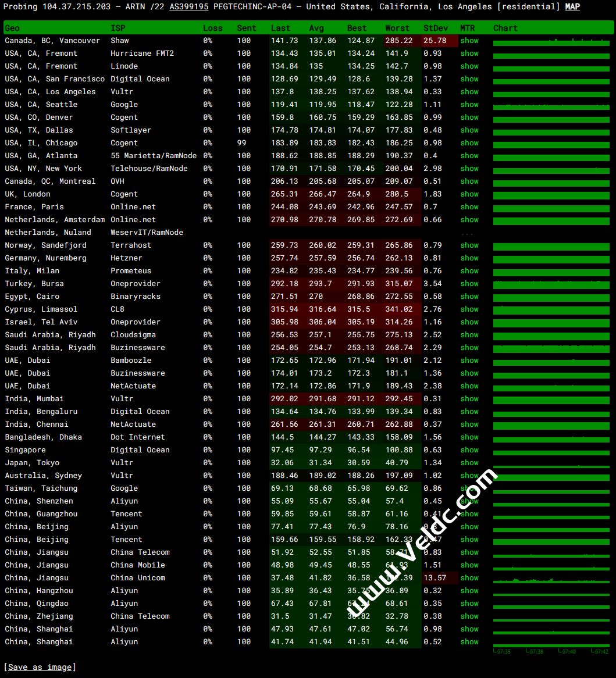Show MTR for USA, TX, Dallas Softlayer
Screen dimensions: 616x678
tap(469, 130)
